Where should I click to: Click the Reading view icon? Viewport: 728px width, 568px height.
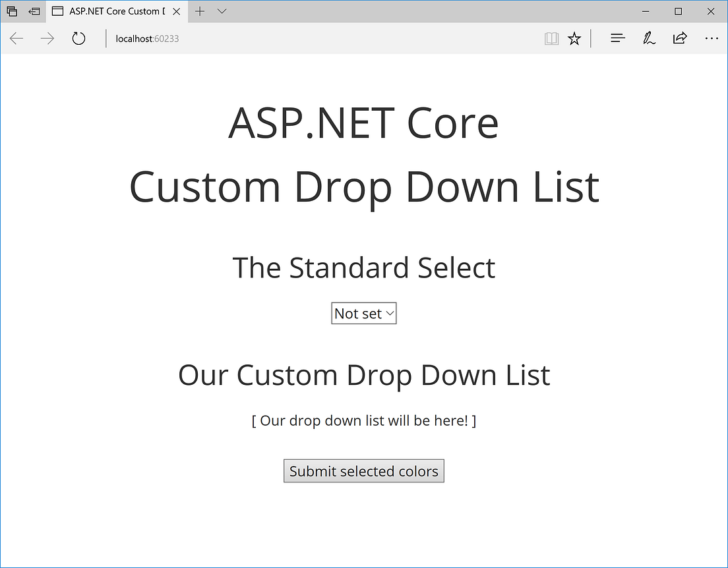click(551, 38)
